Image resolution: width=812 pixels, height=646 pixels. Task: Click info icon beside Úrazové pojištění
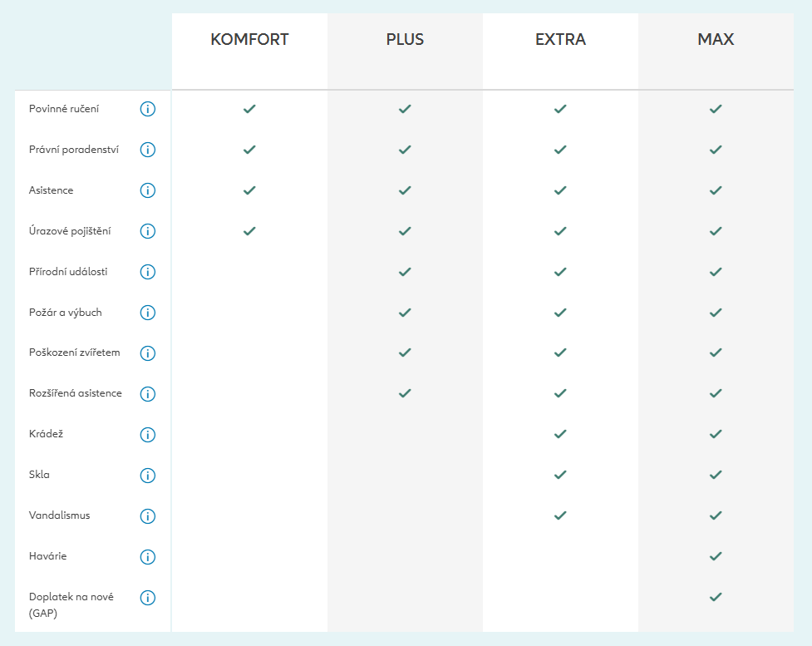pos(148,231)
